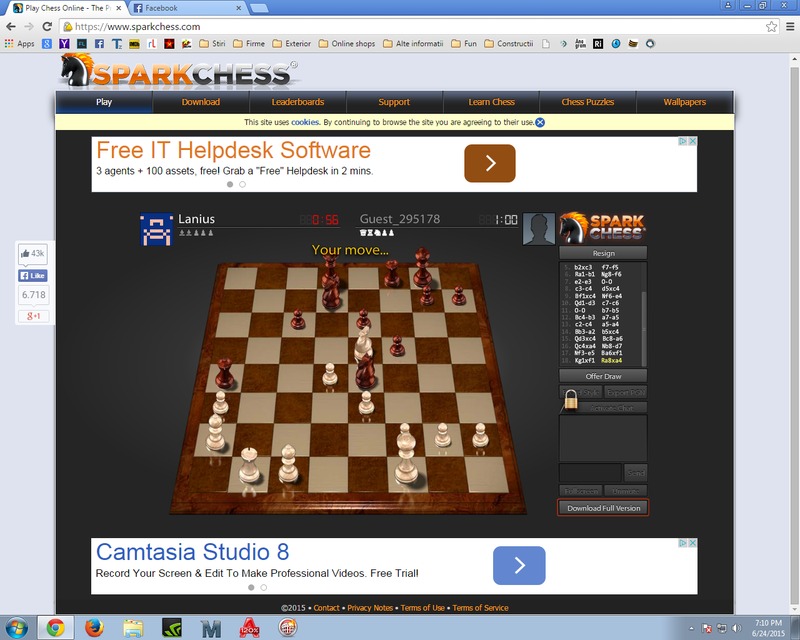Open the Learn Chess nav tab
This screenshot has width=800, height=640.
(491, 102)
